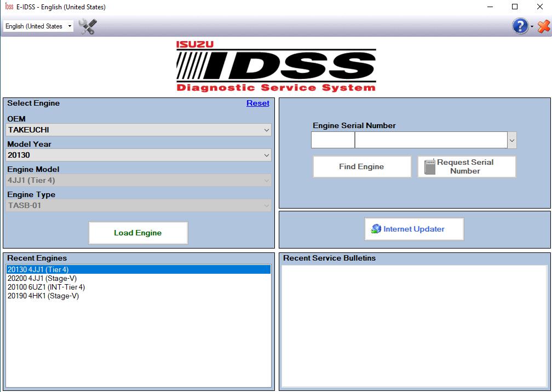Screen dimensions: 552x392
Task: Open the language selection dropdown
Action: [71, 26]
